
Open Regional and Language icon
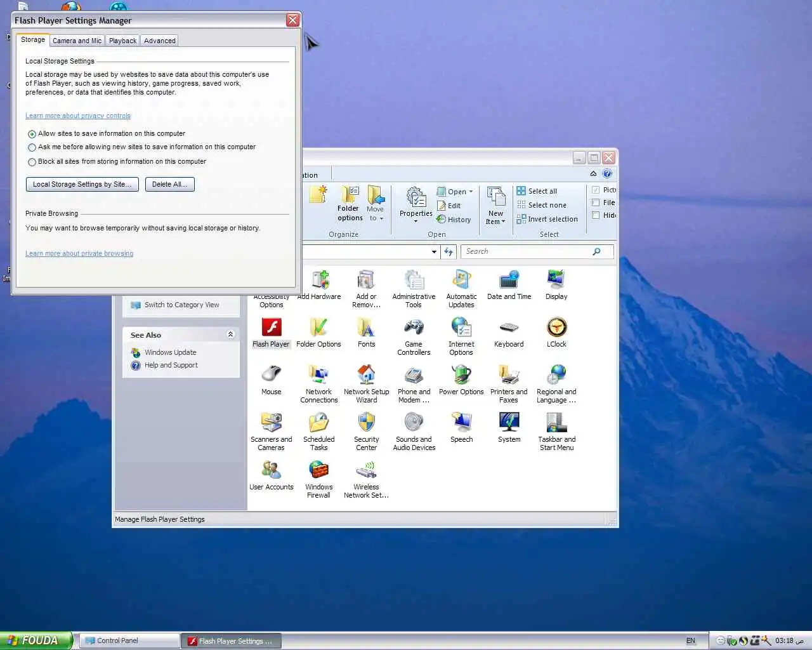[556, 384]
